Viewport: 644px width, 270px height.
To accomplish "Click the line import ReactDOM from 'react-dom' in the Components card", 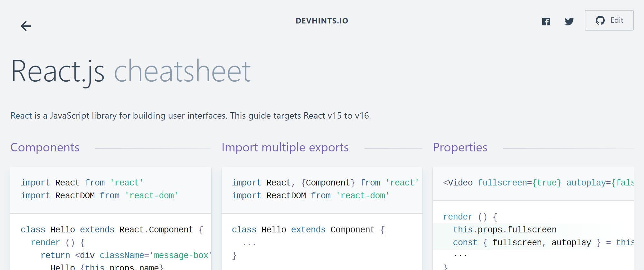I will pyautogui.click(x=99, y=195).
